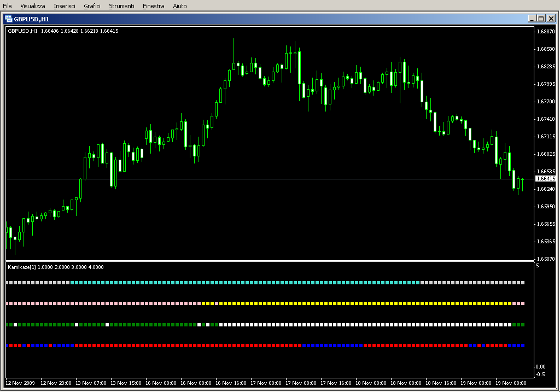The width and height of the screenshot is (560, 392).
Task: Click the 1.65950 price scale label
Action: pyautogui.click(x=546, y=206)
